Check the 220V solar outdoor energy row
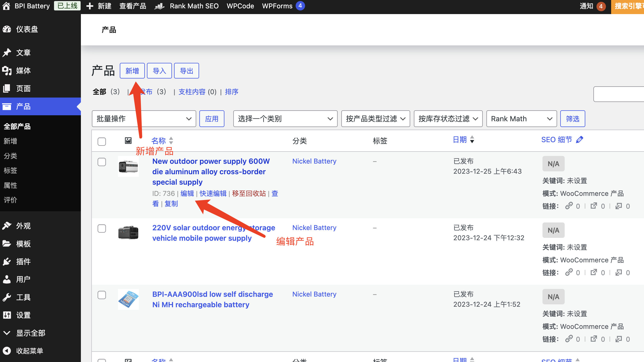644x362 pixels. click(x=102, y=228)
